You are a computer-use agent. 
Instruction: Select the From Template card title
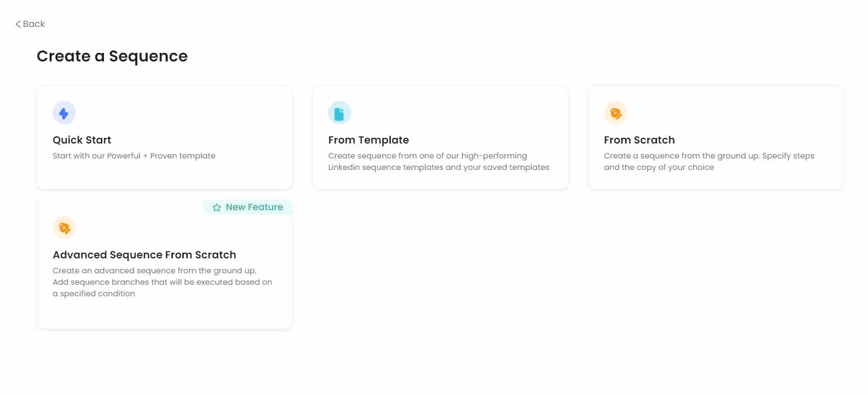368,140
